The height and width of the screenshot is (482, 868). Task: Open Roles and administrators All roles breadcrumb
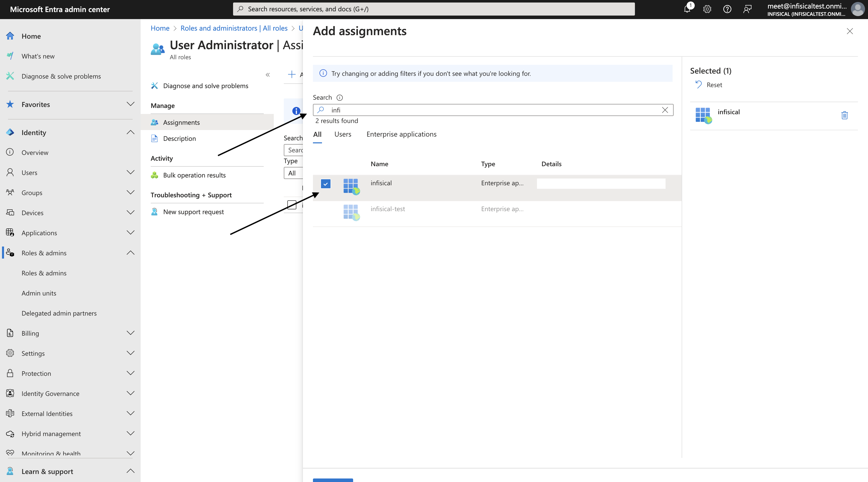click(x=234, y=28)
